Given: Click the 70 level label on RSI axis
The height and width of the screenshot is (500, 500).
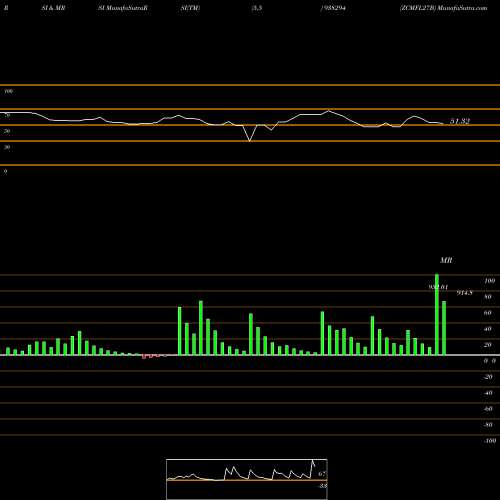Looking at the screenshot, I should 7,115.
